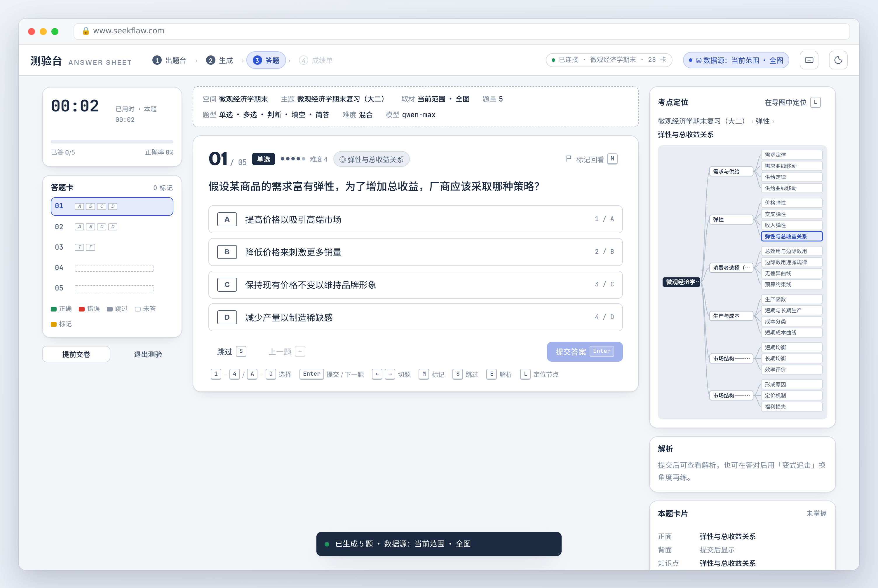
Task: Select 弹性 mind map node
Action: pos(731,219)
